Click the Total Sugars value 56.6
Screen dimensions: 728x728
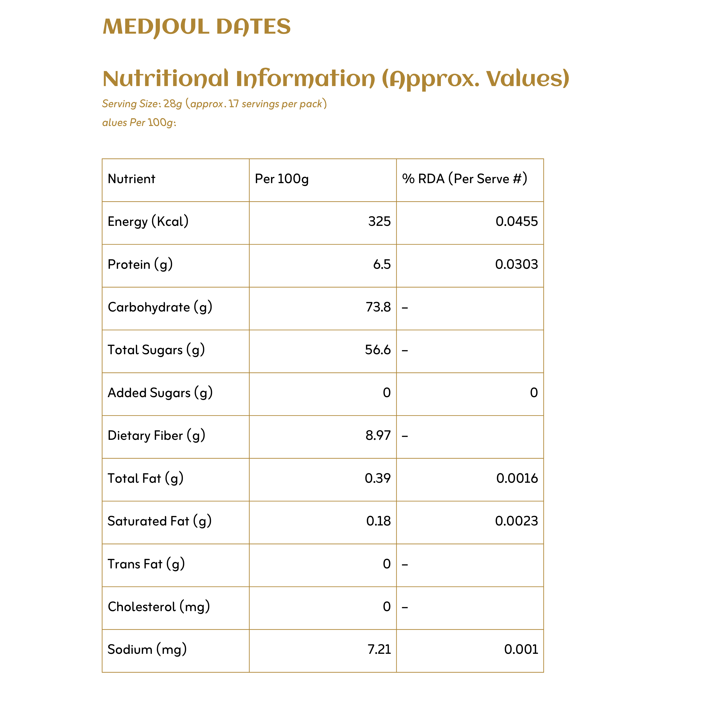tap(377, 350)
